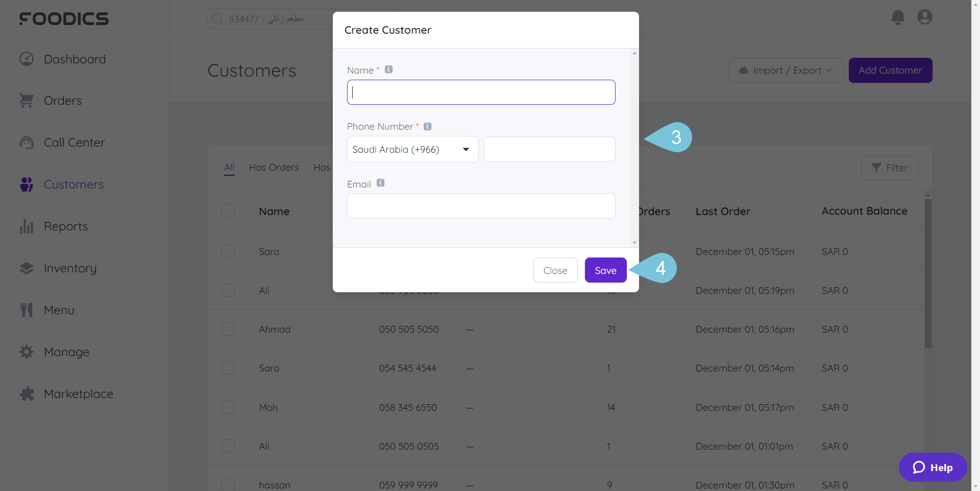980x491 pixels.
Task: Select the Manage gear icon
Action: pos(26,352)
